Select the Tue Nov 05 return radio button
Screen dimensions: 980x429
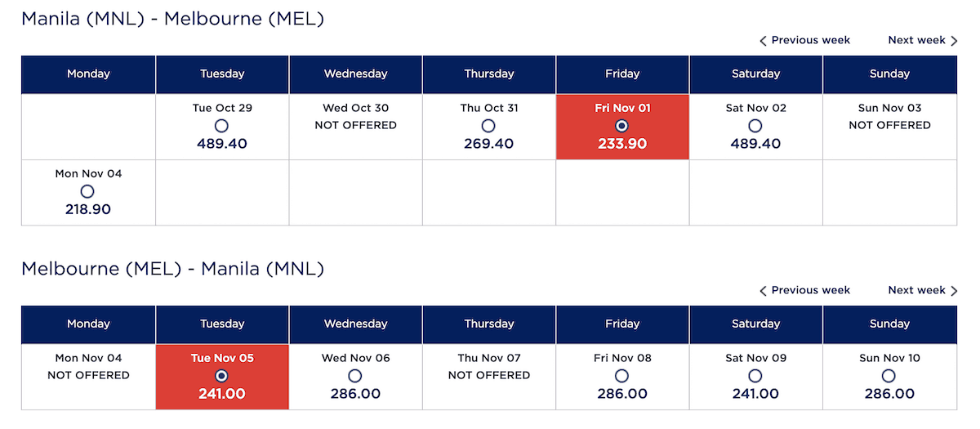click(221, 376)
